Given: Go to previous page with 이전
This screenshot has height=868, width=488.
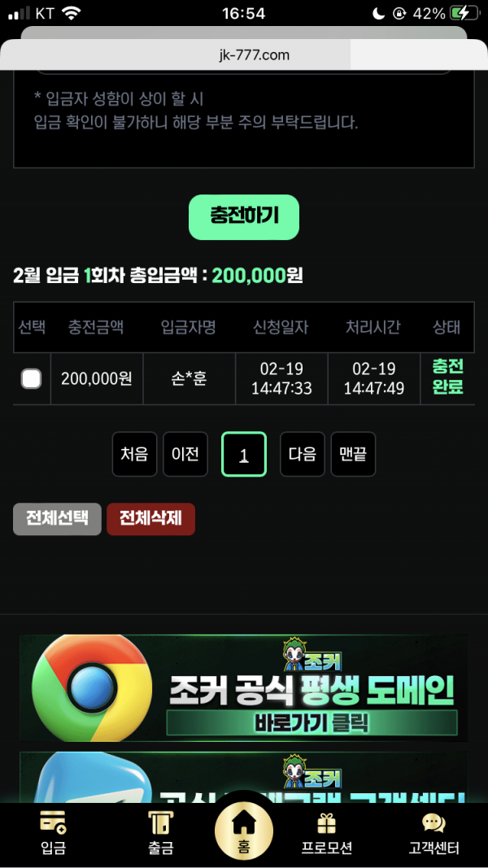Looking at the screenshot, I should 185,454.
